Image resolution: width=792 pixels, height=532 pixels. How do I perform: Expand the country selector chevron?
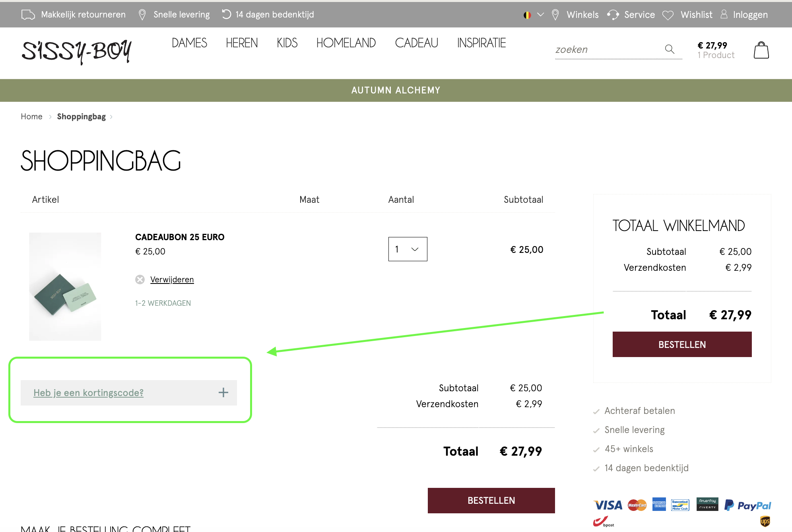pos(540,15)
